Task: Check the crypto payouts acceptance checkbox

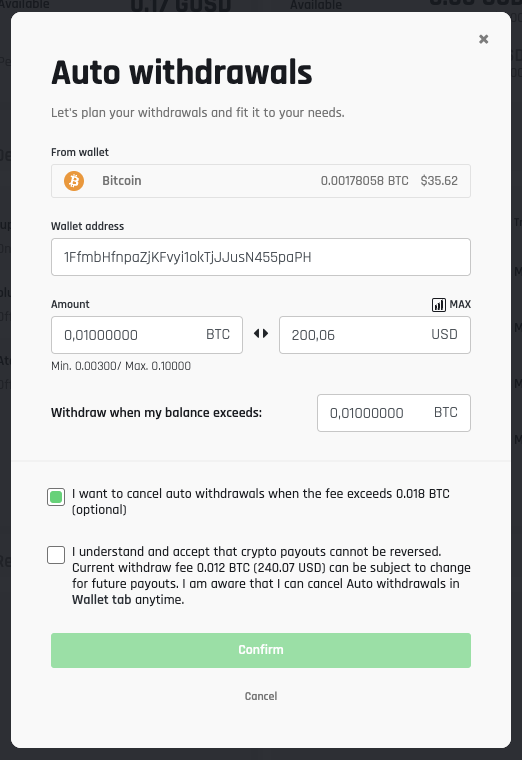Action: point(56,555)
